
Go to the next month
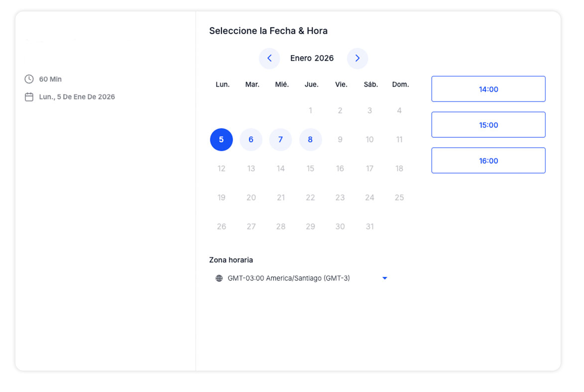click(357, 58)
